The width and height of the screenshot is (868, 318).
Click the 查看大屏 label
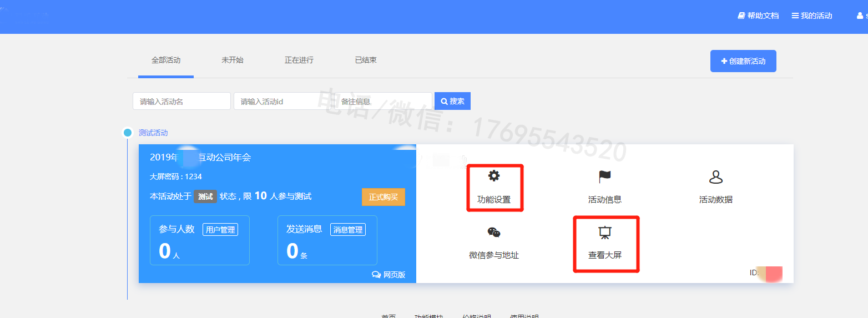pyautogui.click(x=605, y=255)
